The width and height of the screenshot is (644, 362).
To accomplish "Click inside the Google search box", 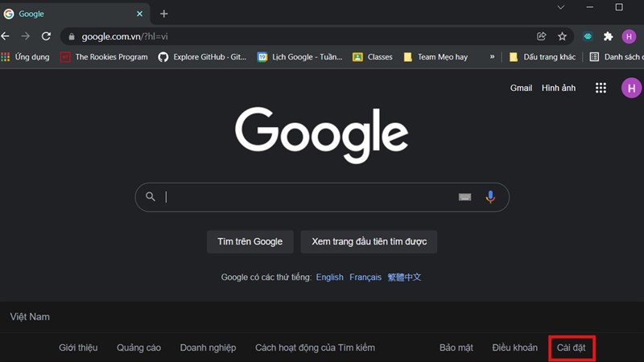I will tap(306, 196).
